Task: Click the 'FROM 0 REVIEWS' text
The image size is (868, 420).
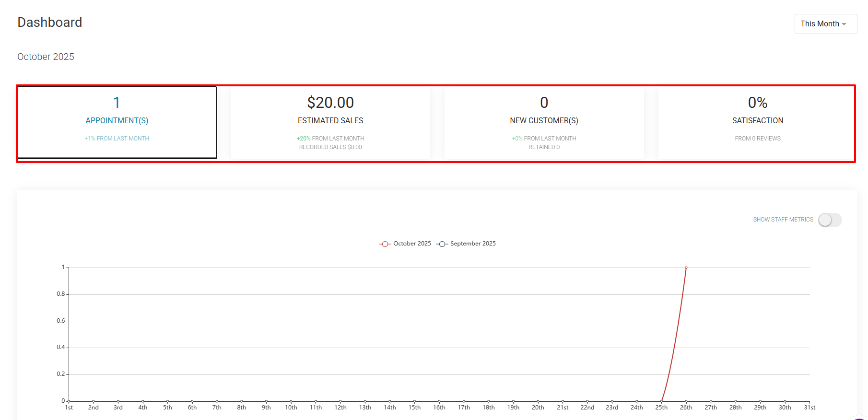Action: click(x=758, y=139)
